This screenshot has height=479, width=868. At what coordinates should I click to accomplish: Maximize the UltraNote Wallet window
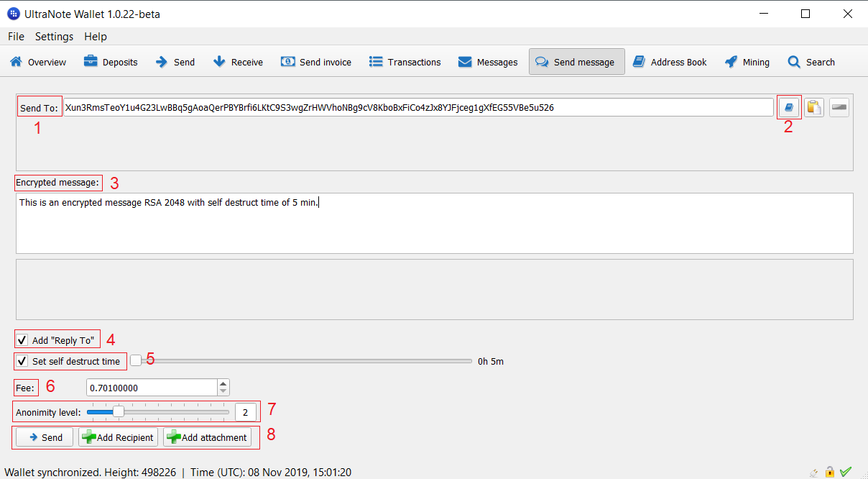pos(805,14)
